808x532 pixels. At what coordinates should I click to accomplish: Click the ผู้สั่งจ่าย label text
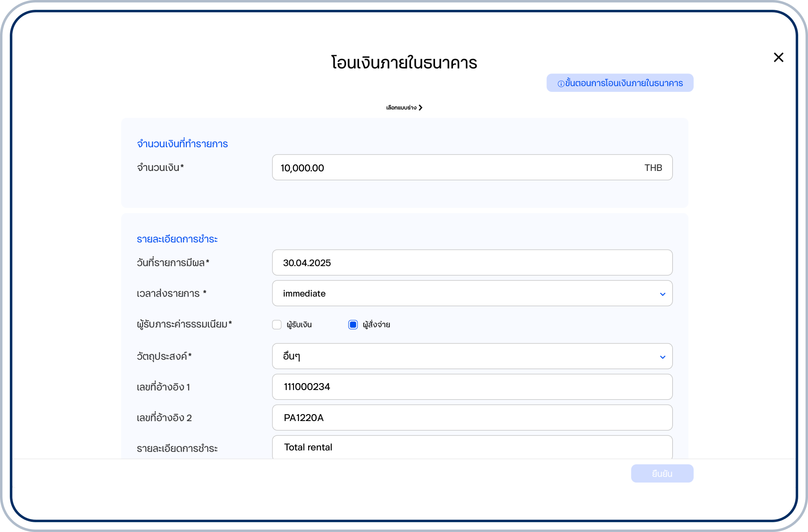pos(376,325)
